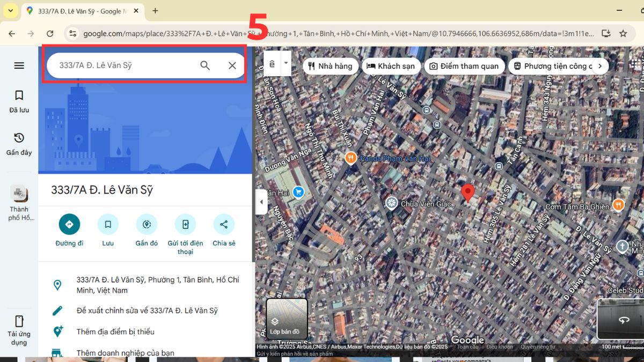644x362 pixels.
Task: Open Tải ứng dụng in the sidebar
Action: click(19, 330)
